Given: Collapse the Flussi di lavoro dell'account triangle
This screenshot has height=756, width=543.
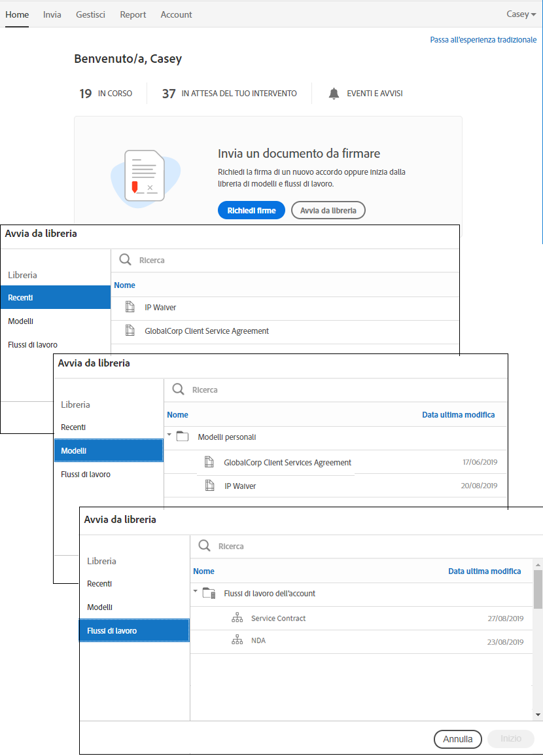Looking at the screenshot, I should click(196, 592).
